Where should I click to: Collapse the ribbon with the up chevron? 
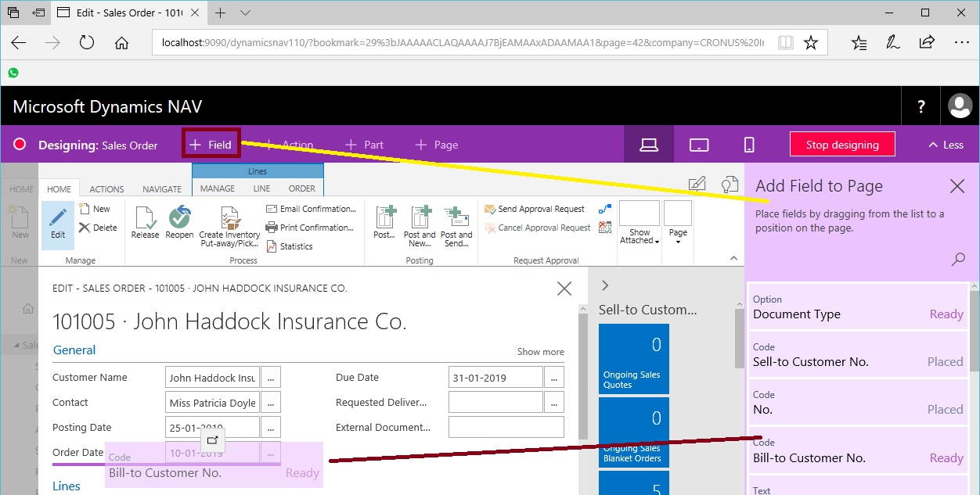click(x=733, y=258)
